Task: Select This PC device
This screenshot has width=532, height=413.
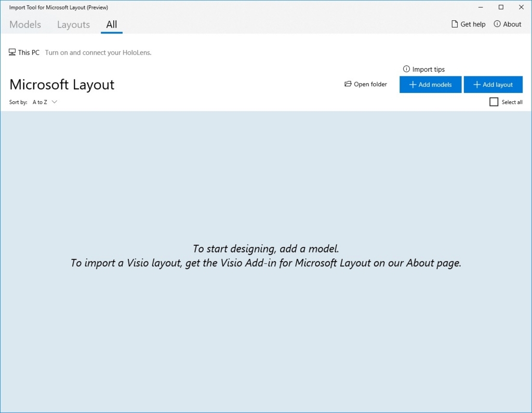Action: pyautogui.click(x=24, y=52)
